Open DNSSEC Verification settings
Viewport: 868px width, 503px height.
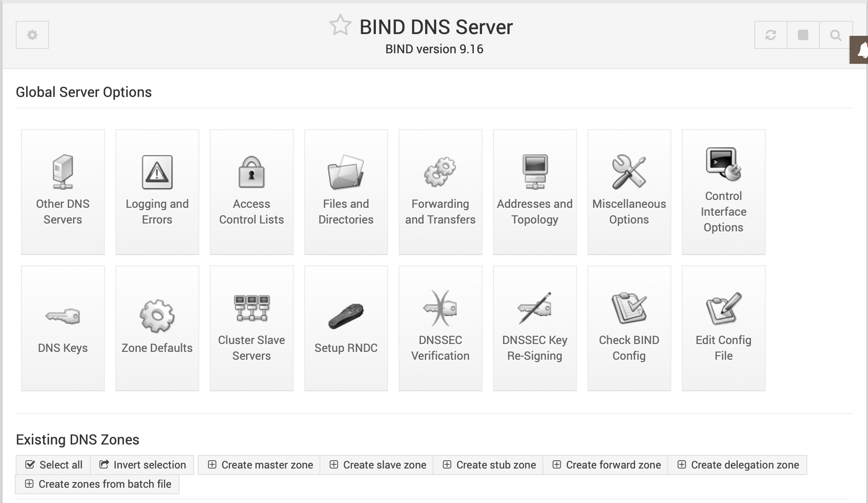pyautogui.click(x=440, y=328)
